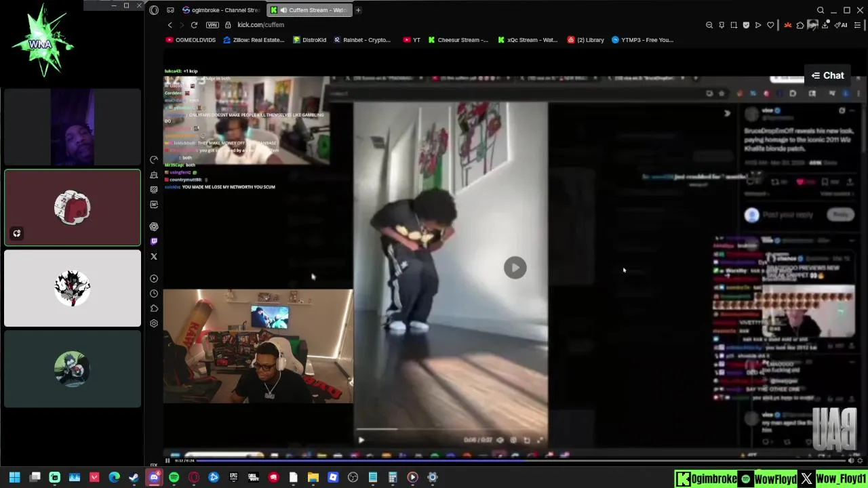Viewport: 868px width, 488px height.
Task: Open Roblox from the taskbar
Action: [x=333, y=477]
